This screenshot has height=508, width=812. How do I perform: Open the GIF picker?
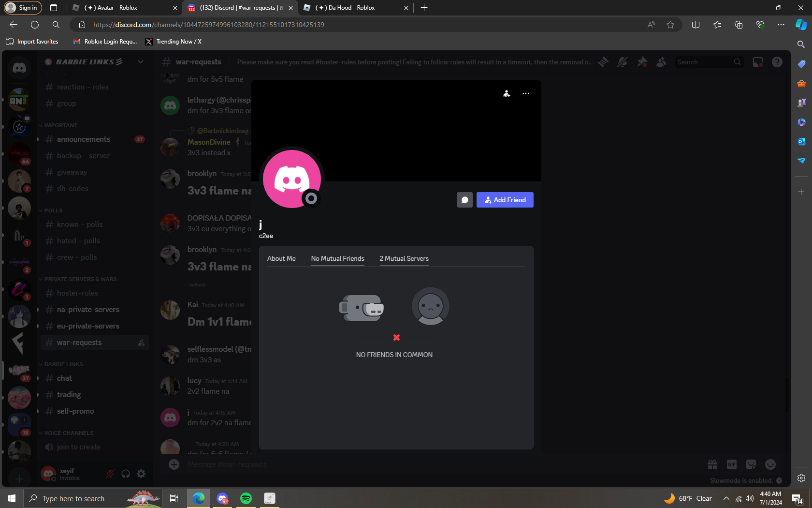coord(732,464)
